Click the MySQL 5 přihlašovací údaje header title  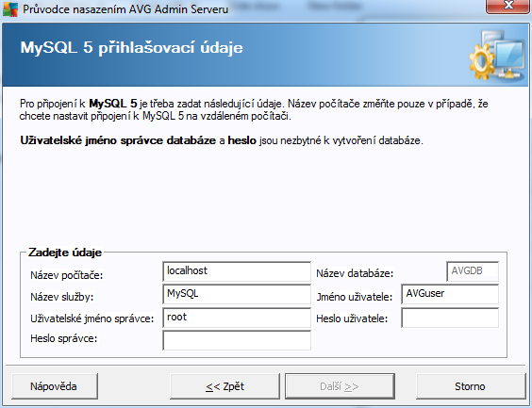(132, 47)
